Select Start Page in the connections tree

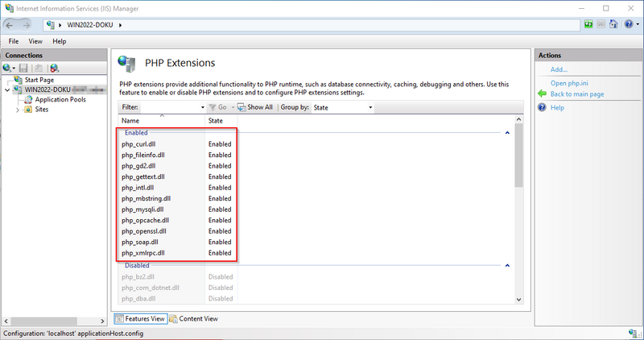[x=39, y=80]
